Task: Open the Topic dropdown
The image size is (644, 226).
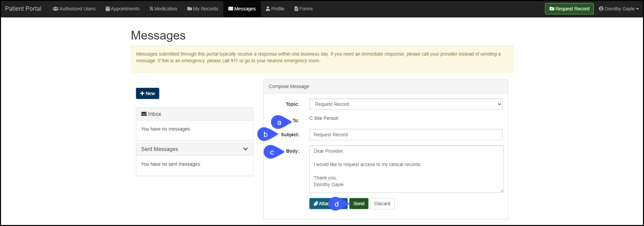Action: coord(406,104)
